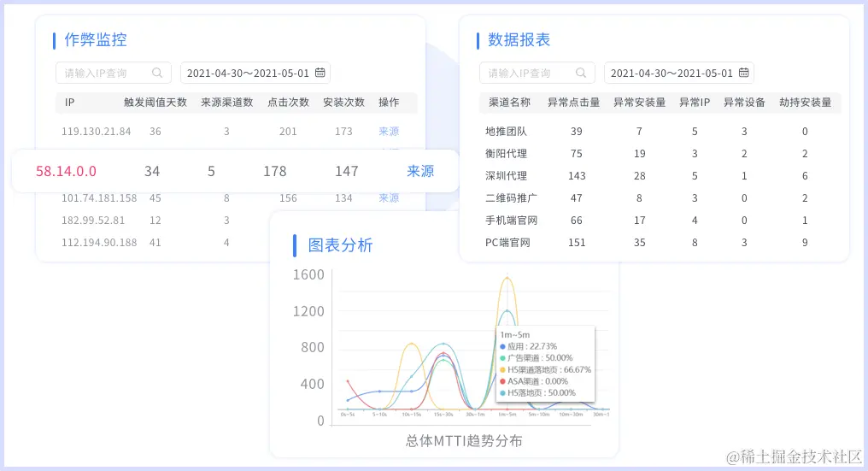Click 安装次数 value 147 in highlighted row
This screenshot has height=471, width=868.
(347, 171)
